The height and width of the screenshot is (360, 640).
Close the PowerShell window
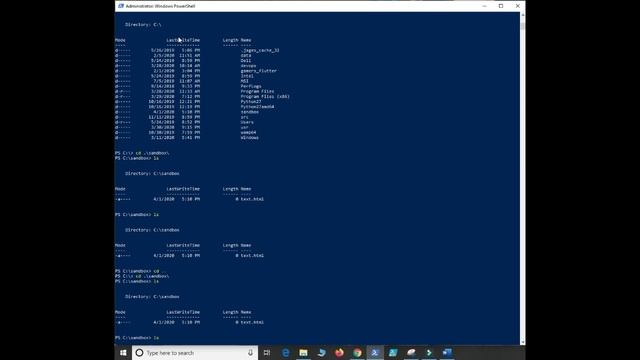tap(518, 6)
